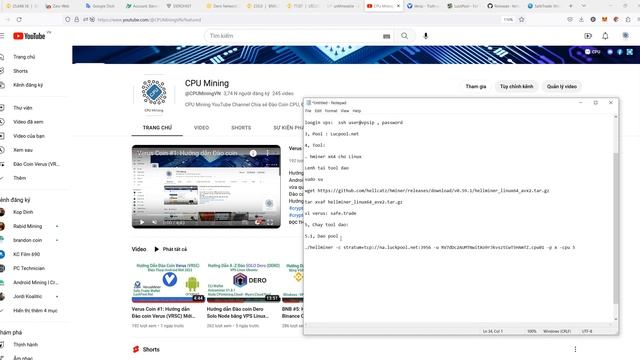Click the create video icon
This screenshot has width=640, height=360.
(x=588, y=36)
